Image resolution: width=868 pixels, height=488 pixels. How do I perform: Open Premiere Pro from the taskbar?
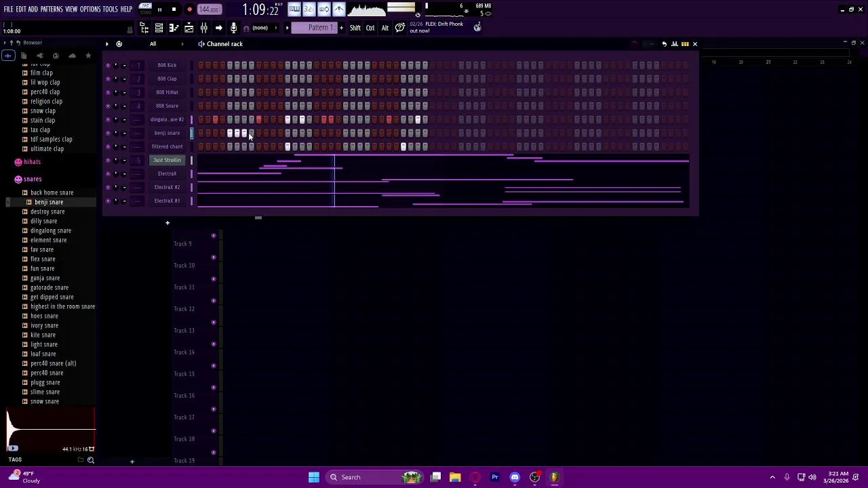coord(495,477)
